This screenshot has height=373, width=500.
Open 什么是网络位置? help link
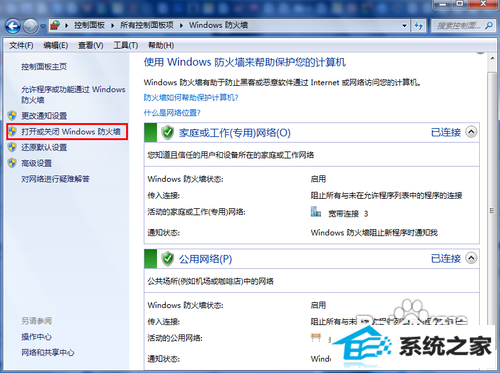coord(172,113)
